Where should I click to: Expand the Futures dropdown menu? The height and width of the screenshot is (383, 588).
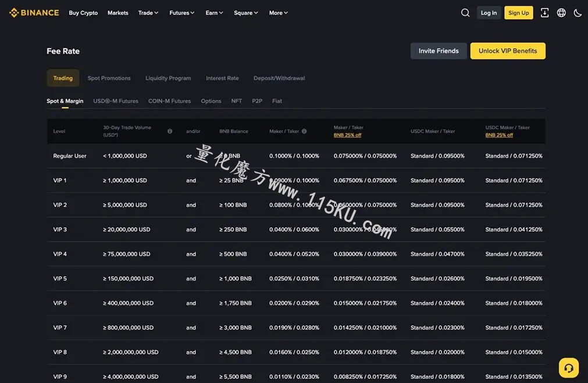(182, 13)
